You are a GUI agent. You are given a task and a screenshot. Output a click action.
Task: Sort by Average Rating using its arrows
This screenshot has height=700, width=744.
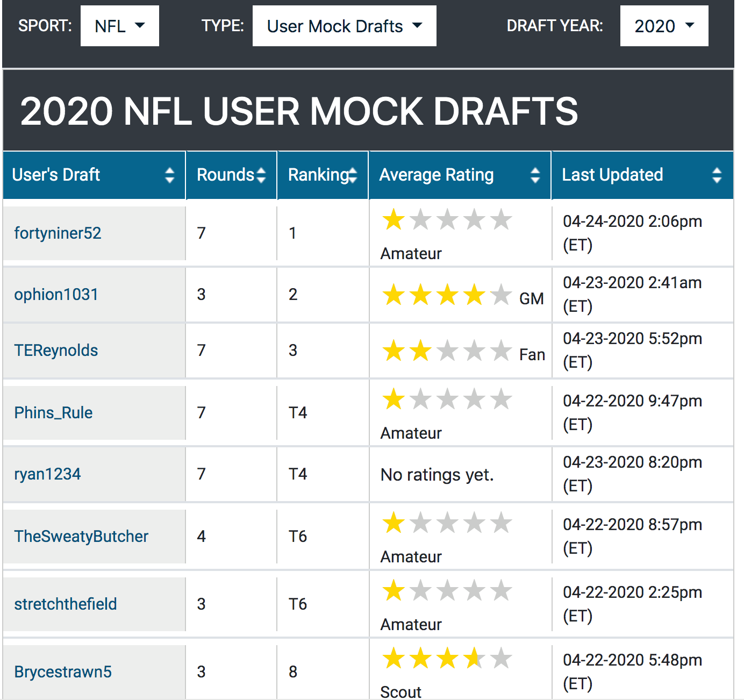pos(535,175)
